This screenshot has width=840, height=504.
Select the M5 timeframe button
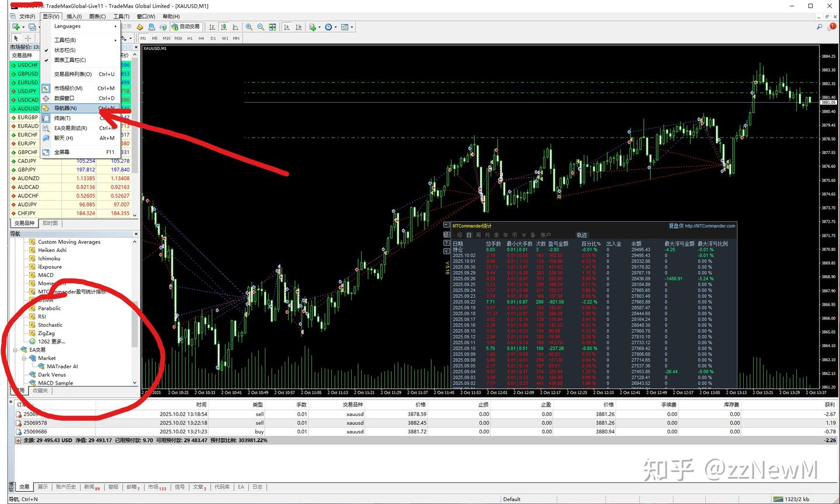(155, 38)
